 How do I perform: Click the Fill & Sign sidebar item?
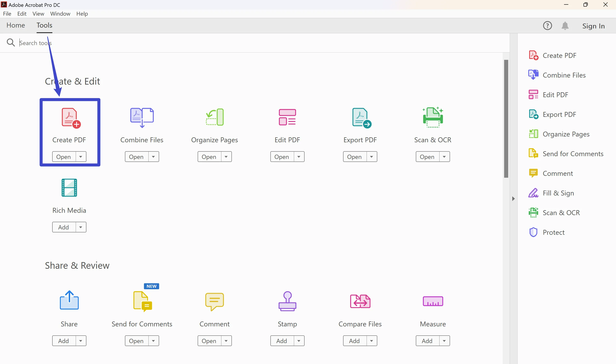pos(558,193)
